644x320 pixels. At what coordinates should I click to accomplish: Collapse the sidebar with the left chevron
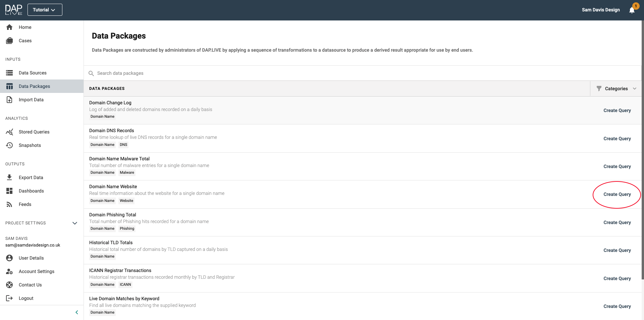point(77,312)
